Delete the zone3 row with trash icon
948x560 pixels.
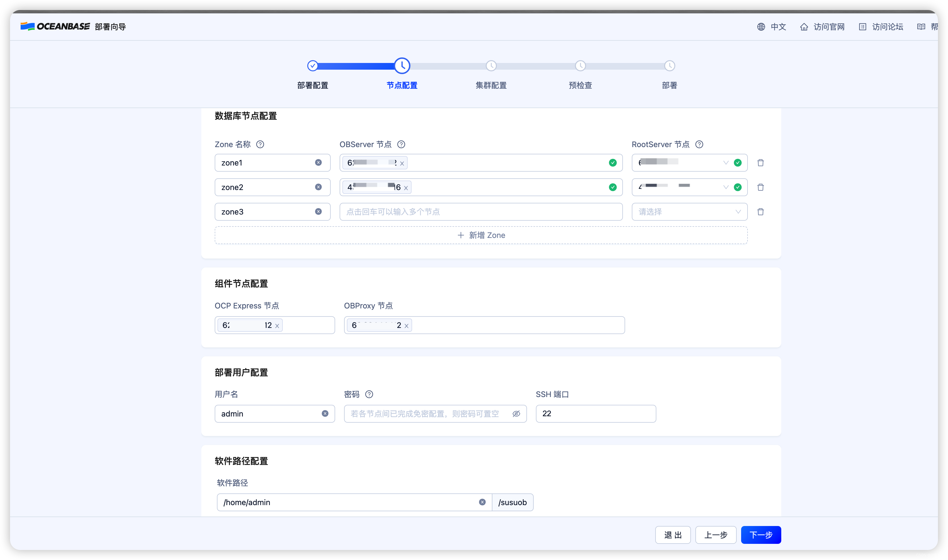760,212
